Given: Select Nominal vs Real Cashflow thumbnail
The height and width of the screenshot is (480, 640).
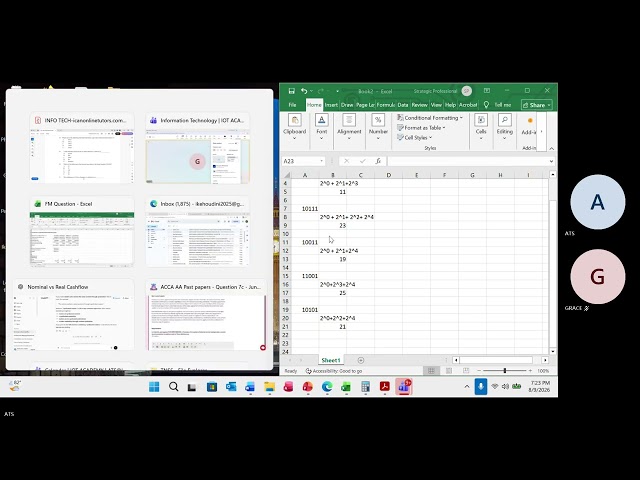Looking at the screenshot, I should pos(74,315).
